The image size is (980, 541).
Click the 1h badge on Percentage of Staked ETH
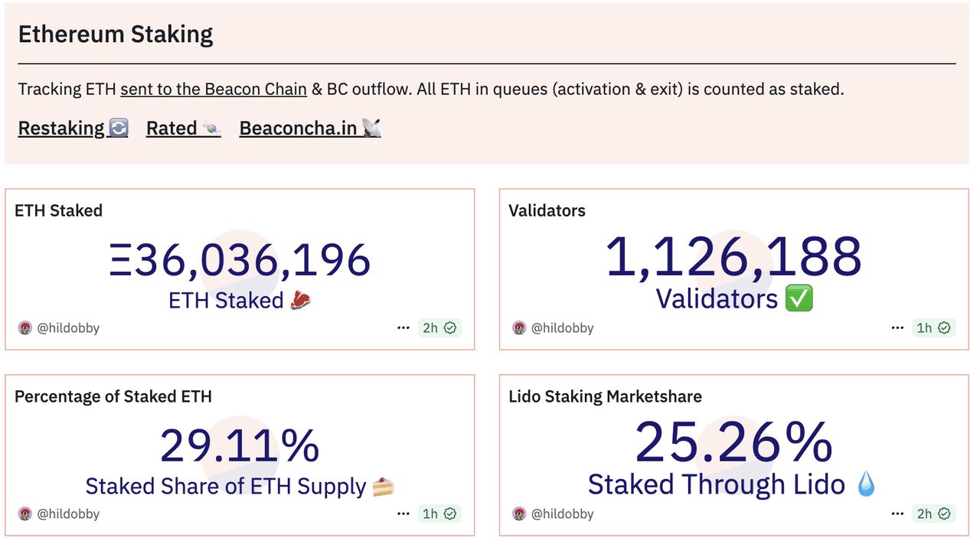tap(439, 513)
